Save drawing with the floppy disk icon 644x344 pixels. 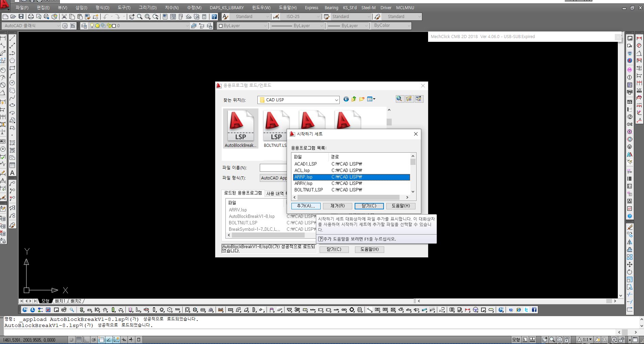(21, 17)
